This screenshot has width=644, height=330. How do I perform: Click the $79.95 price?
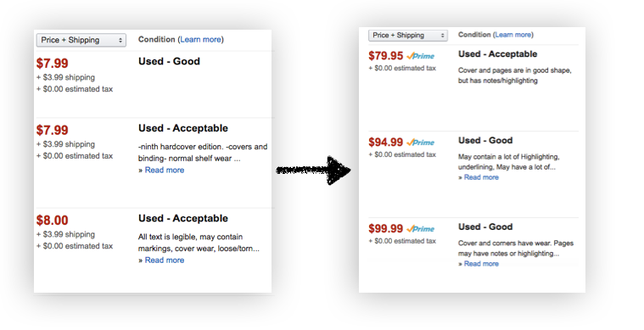point(386,55)
